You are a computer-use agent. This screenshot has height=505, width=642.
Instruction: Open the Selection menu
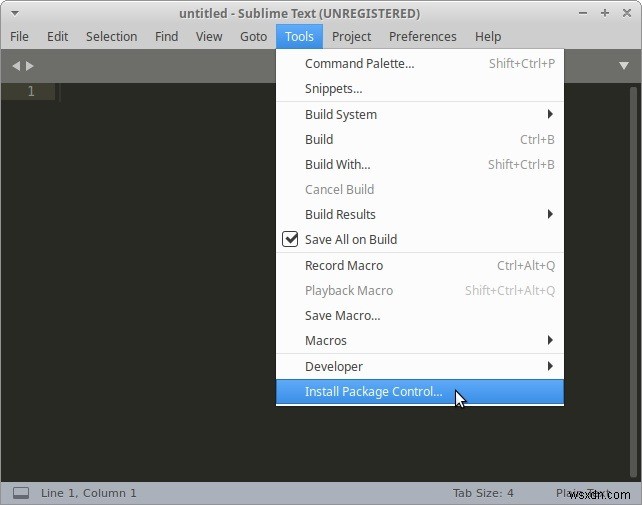point(111,36)
